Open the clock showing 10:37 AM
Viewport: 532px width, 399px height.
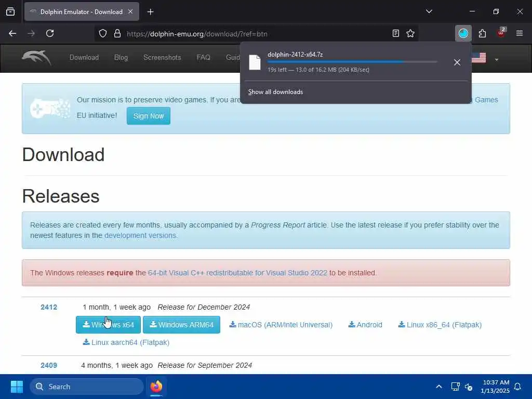[x=495, y=387]
